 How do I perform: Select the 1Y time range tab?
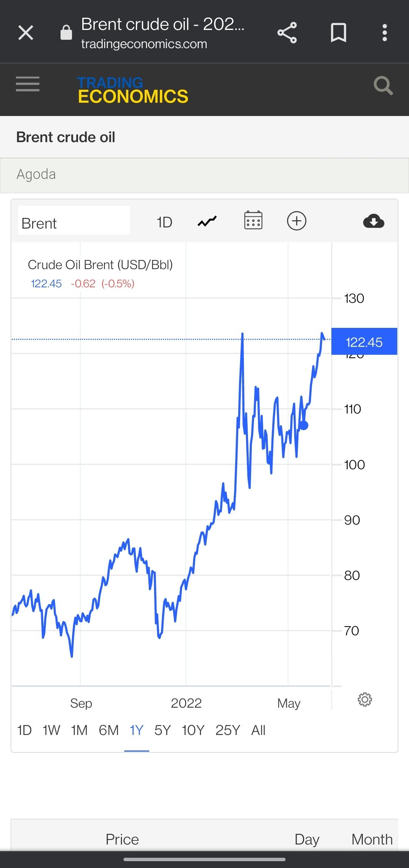136,730
